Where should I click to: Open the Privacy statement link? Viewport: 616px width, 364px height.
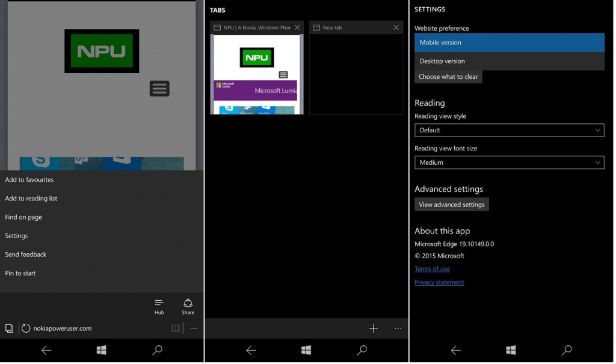point(439,282)
